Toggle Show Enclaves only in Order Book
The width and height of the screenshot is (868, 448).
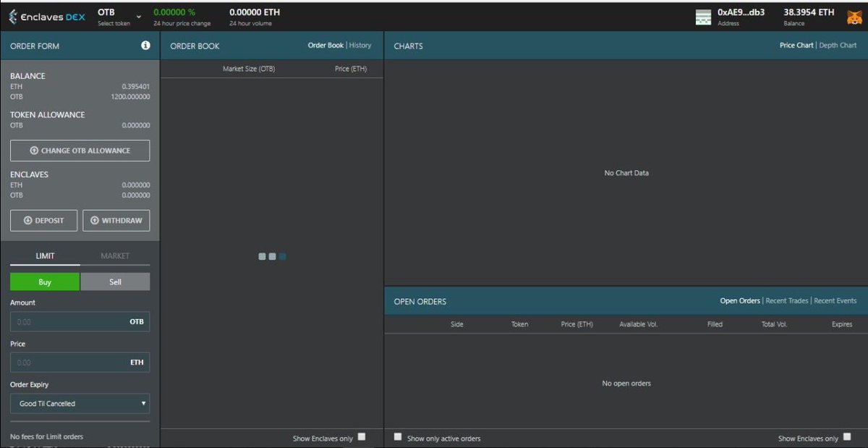pyautogui.click(x=362, y=436)
